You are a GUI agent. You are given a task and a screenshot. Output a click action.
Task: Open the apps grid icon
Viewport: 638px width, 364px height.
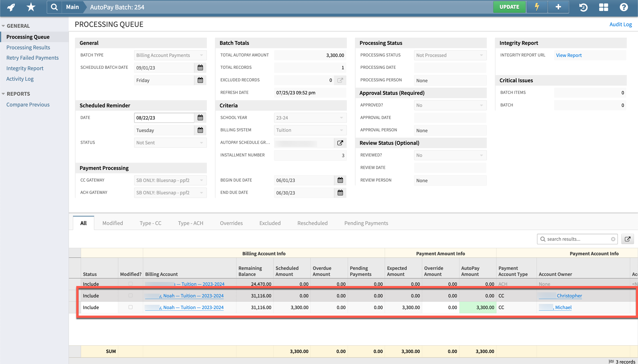click(604, 7)
